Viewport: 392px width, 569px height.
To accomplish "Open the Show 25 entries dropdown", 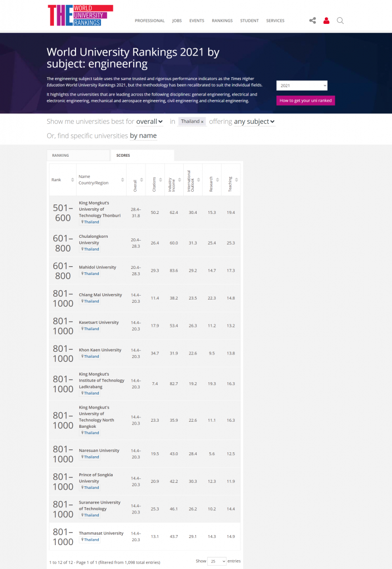I will 217,561.
